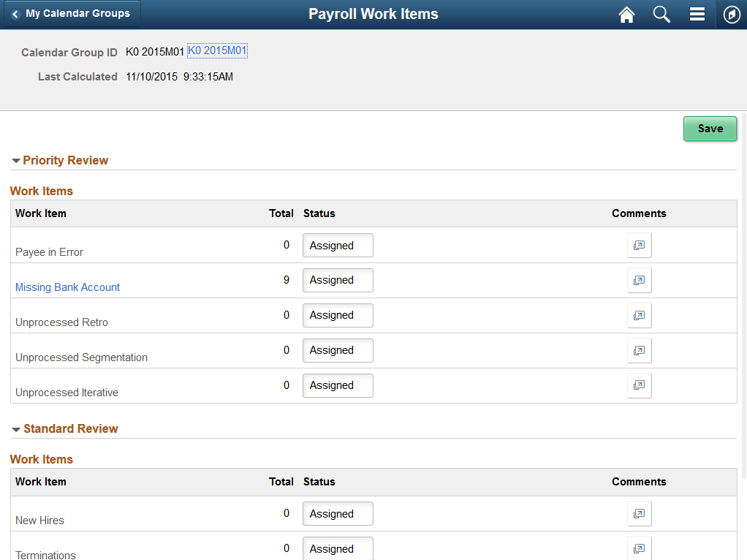Open the Status dropdown for Payee in Error
This screenshot has width=747, height=560.
[338, 245]
